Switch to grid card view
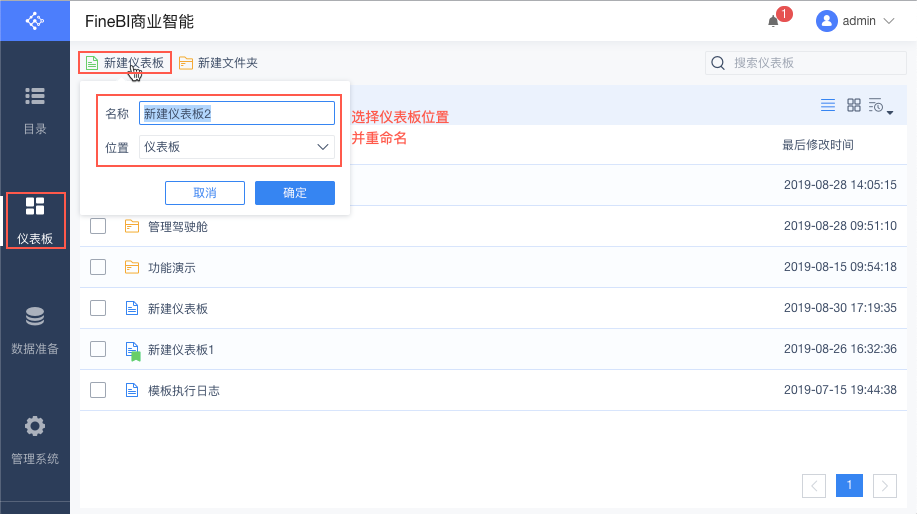 point(854,105)
